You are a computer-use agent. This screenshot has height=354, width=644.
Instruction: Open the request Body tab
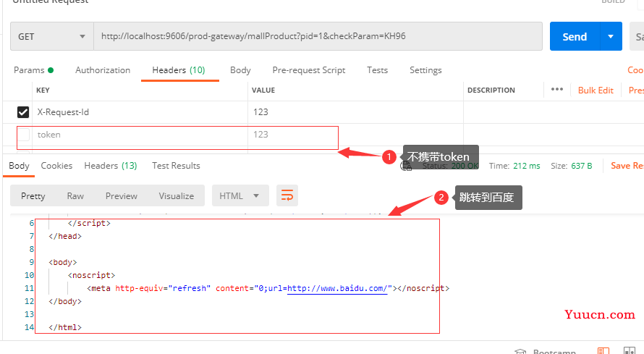(240, 70)
